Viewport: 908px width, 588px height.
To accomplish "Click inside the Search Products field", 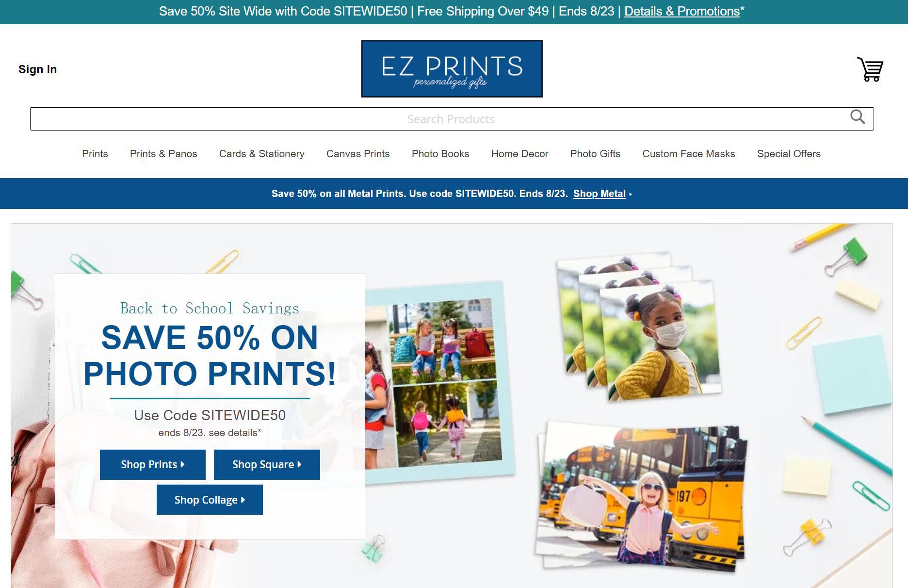I will point(452,119).
